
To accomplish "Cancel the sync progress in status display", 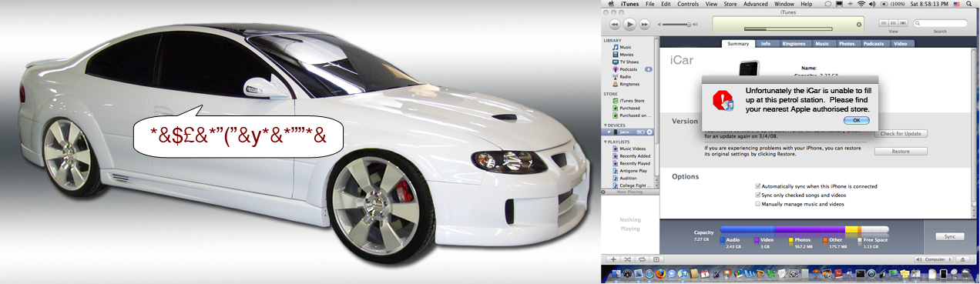I will click(x=859, y=25).
